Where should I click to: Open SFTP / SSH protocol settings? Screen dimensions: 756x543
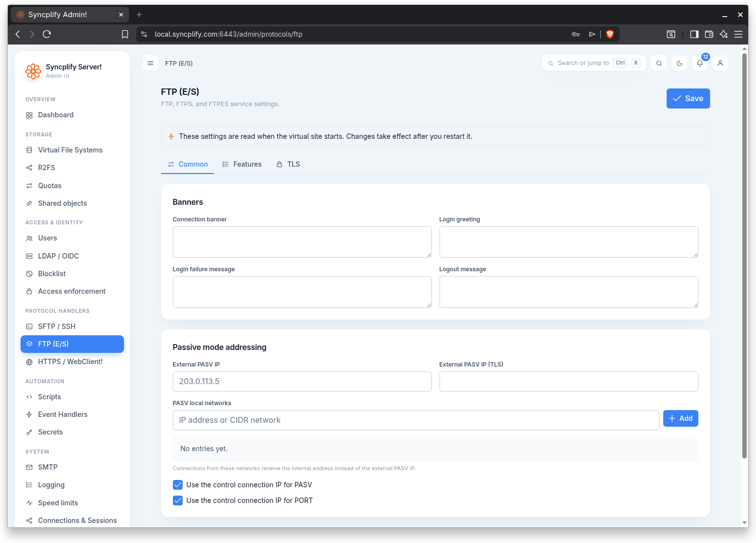[x=72, y=326]
